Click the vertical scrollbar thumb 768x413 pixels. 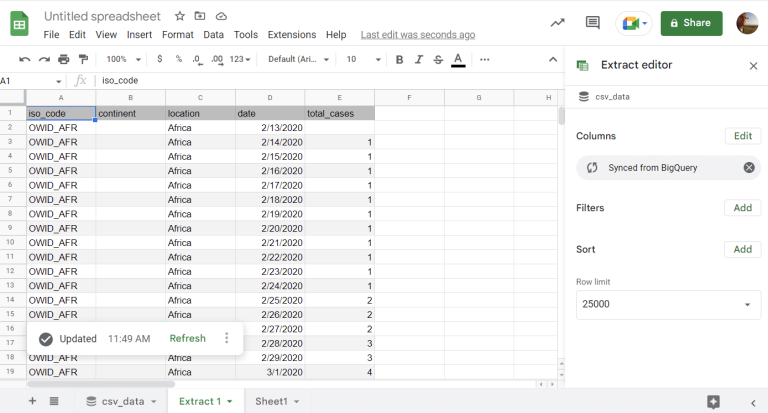(x=561, y=116)
